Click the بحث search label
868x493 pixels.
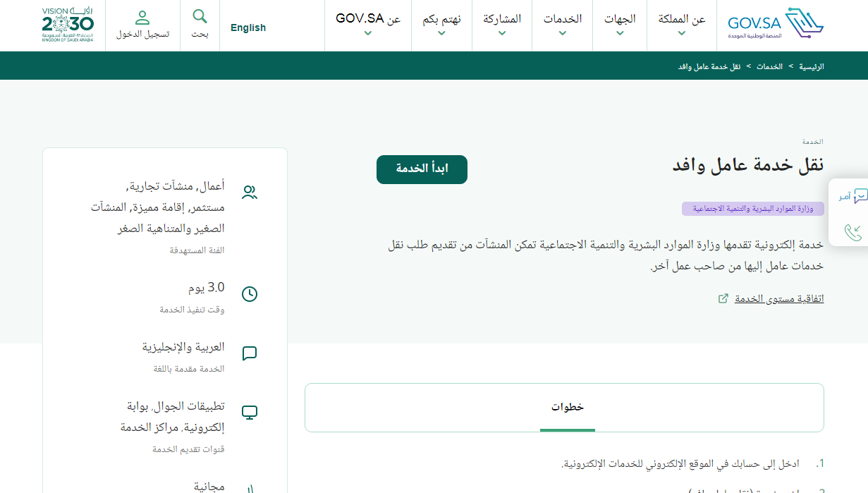pyautogui.click(x=200, y=34)
